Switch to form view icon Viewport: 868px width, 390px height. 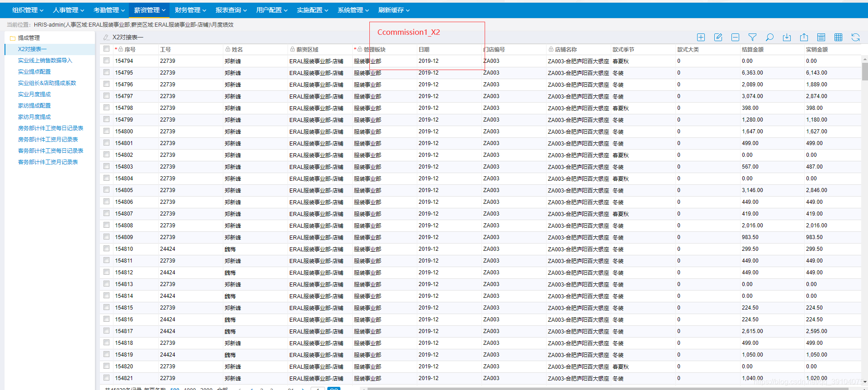pos(821,38)
